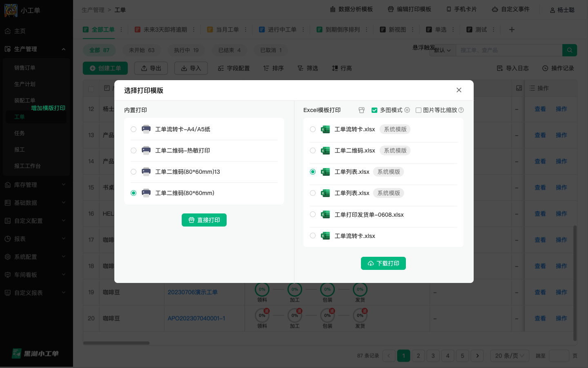Select the 工单流转卡-A4/A5纸 radio option

pyautogui.click(x=134, y=129)
